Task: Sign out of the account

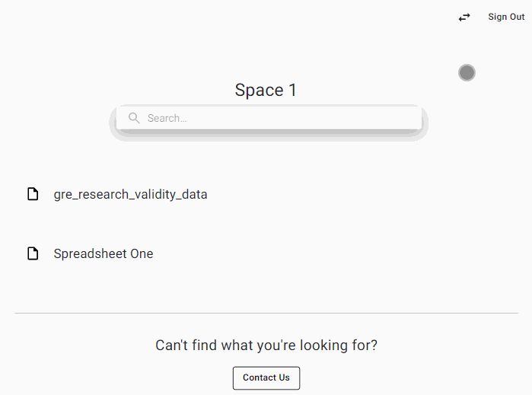Action: (x=506, y=17)
